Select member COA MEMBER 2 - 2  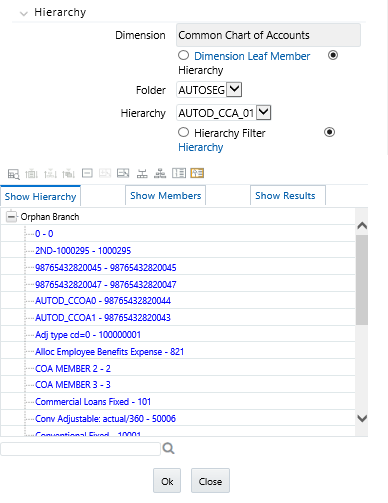73,368
